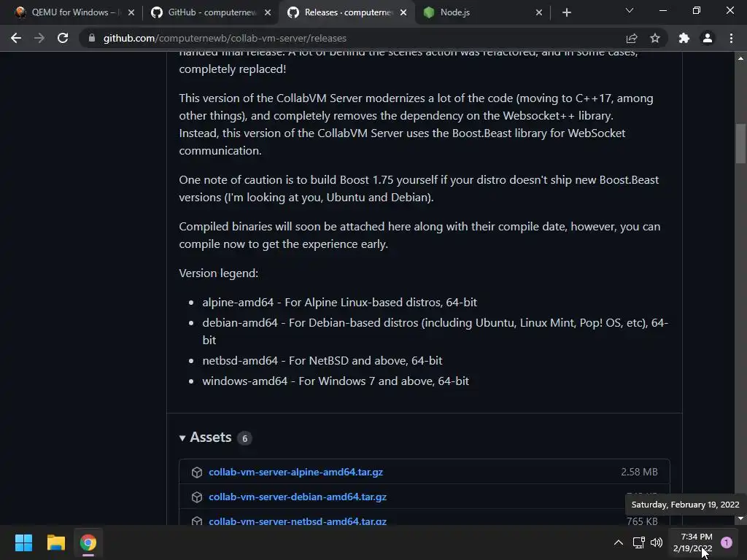Open notification badge in taskbar

[727, 542]
